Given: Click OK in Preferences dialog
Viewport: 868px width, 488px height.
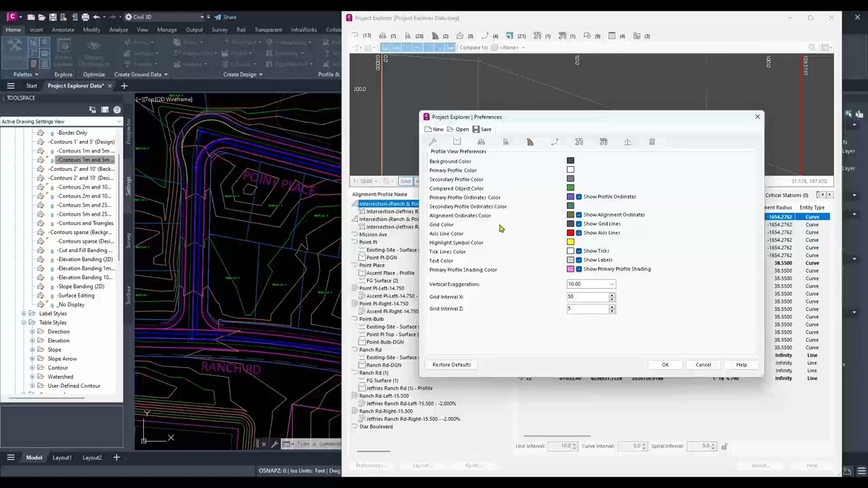Looking at the screenshot, I should click(665, 365).
